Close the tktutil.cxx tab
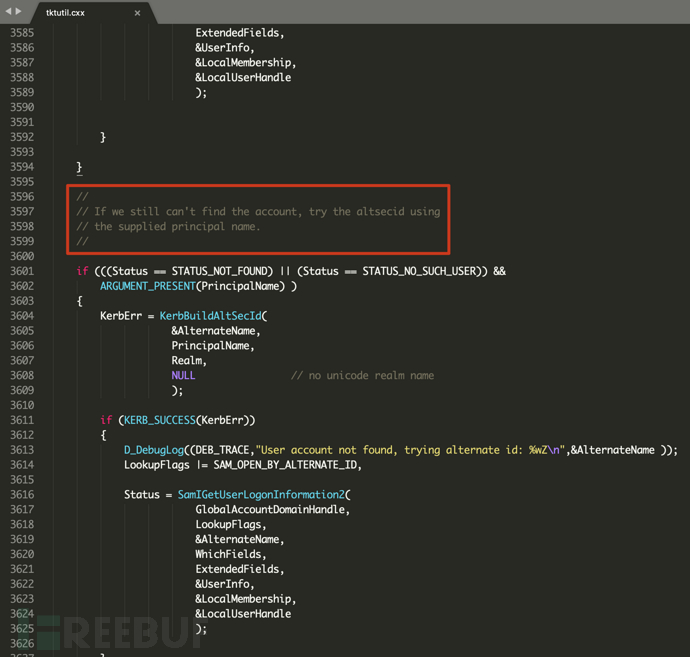 pyautogui.click(x=137, y=13)
